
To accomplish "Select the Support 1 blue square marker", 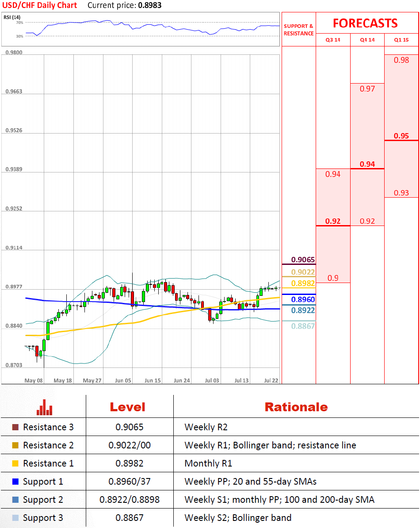I will pyautogui.click(x=15, y=482).
